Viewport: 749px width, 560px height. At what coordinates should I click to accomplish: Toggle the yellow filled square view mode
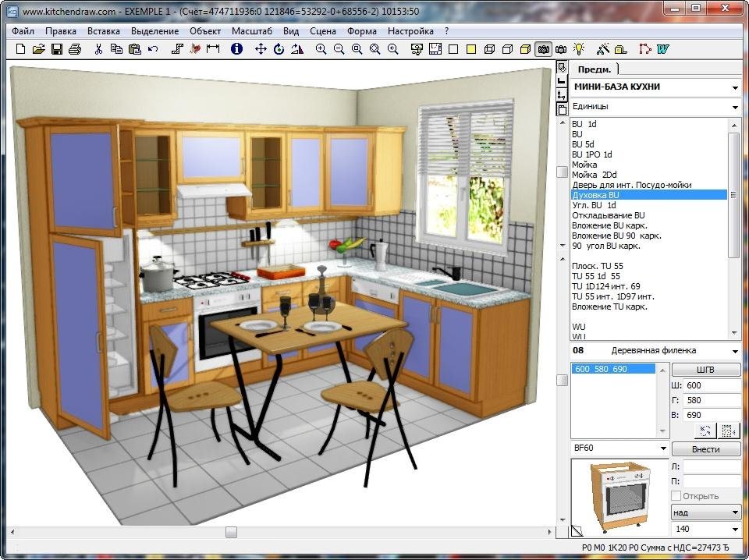pyautogui.click(x=471, y=49)
